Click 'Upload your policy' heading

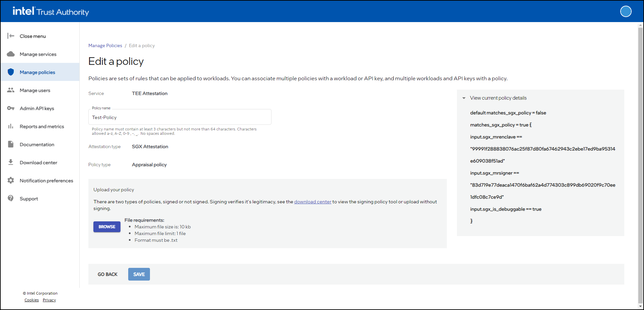pyautogui.click(x=114, y=190)
